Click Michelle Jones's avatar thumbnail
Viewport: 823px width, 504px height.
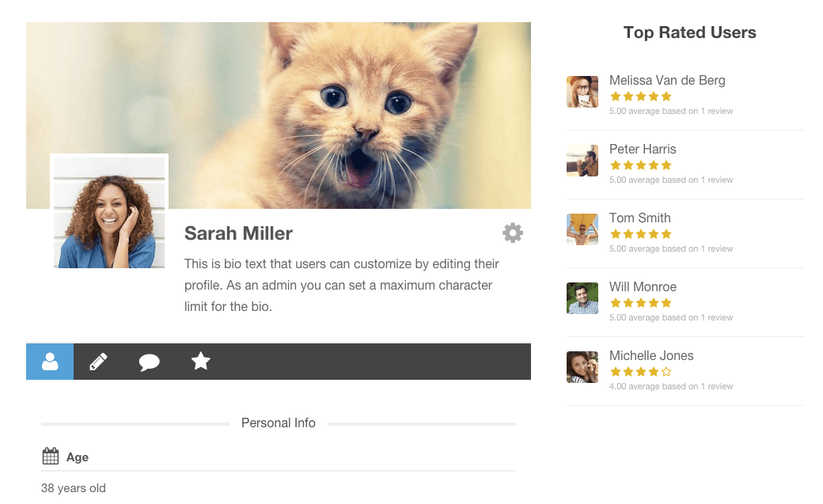(582, 367)
